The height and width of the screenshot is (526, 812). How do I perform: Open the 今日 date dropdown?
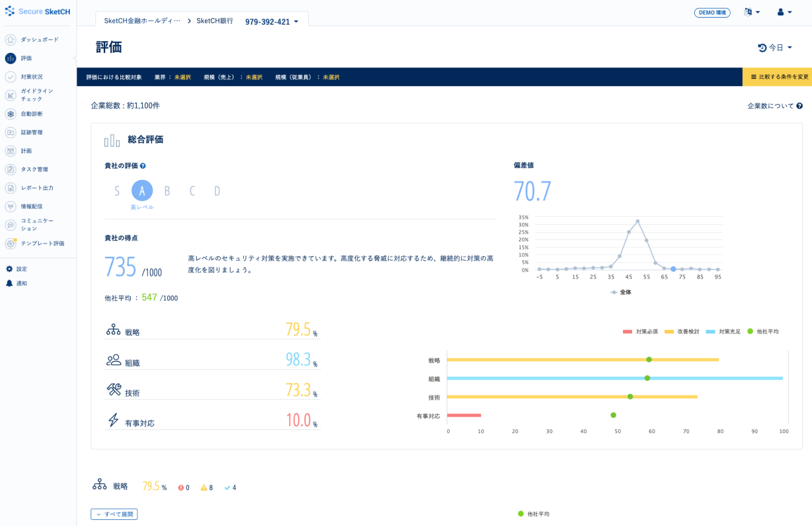coord(775,47)
